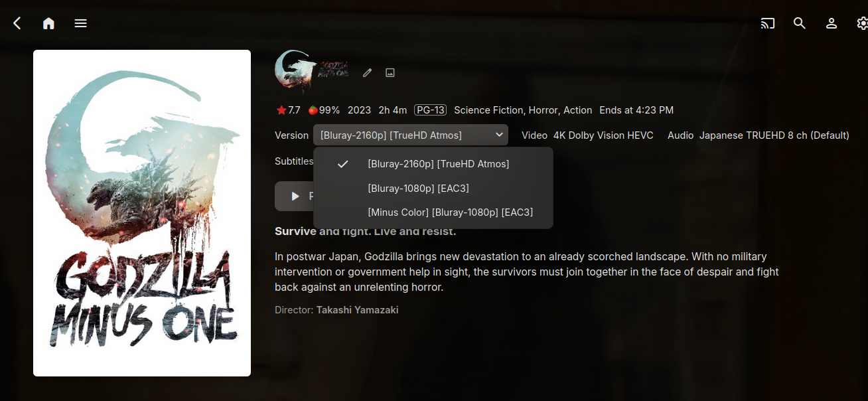This screenshot has height=401, width=868.
Task: Click the Science Fiction genre link
Action: coord(488,110)
